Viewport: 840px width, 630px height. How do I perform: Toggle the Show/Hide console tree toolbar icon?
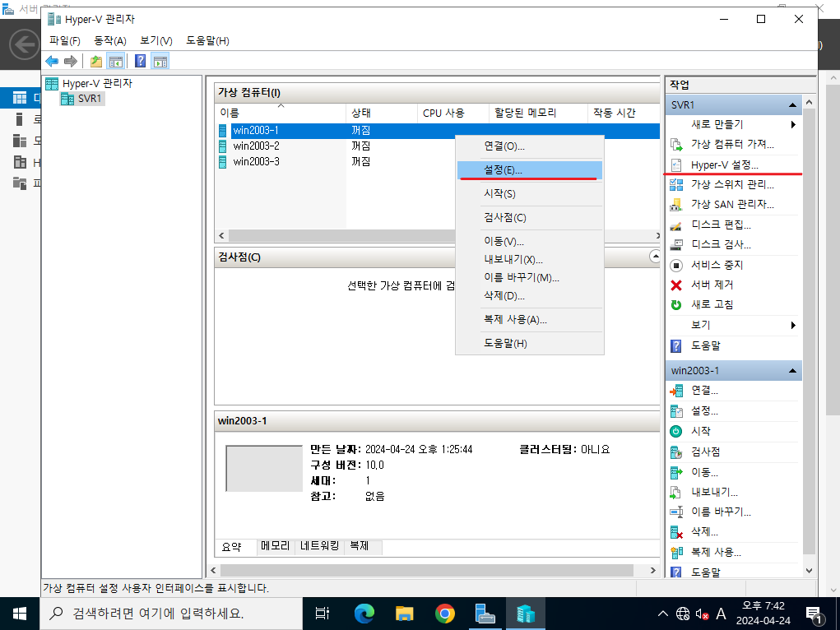[116, 61]
